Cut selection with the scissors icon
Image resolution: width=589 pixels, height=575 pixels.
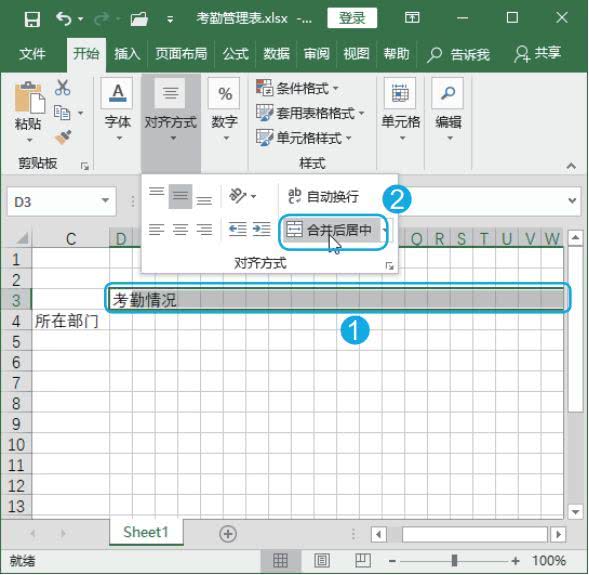point(62,87)
